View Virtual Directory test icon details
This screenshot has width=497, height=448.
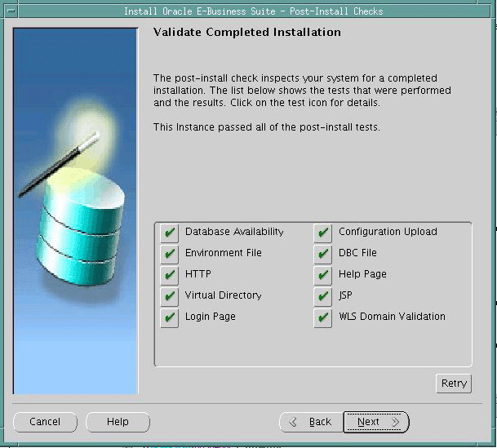click(x=169, y=296)
